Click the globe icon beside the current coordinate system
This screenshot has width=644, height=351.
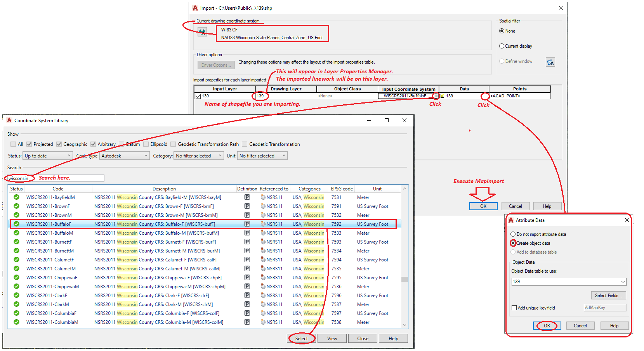202,32
